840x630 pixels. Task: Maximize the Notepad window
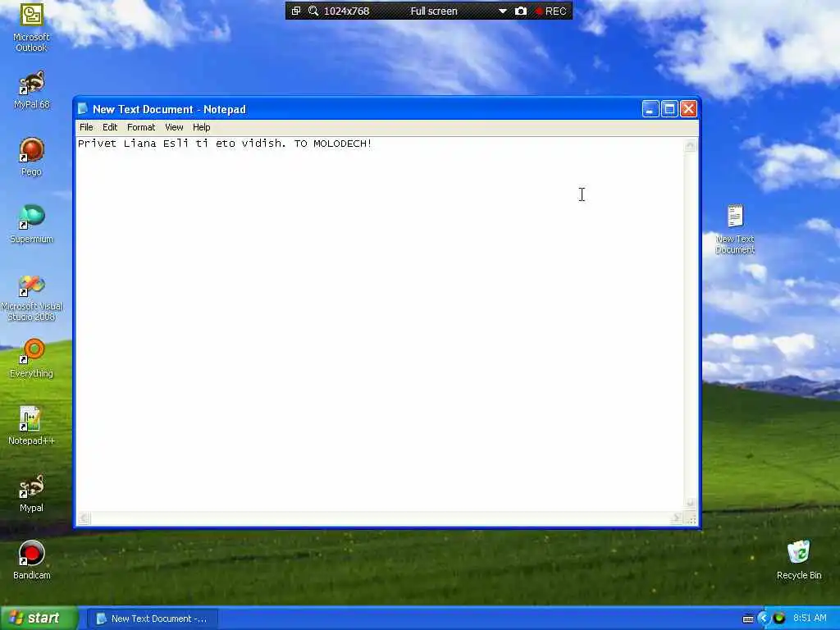669,109
